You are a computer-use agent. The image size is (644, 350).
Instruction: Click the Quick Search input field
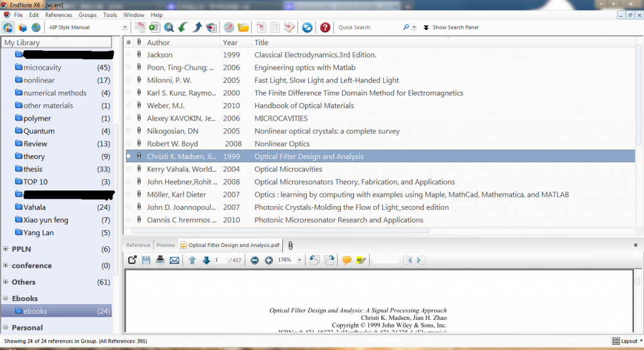[x=368, y=28]
